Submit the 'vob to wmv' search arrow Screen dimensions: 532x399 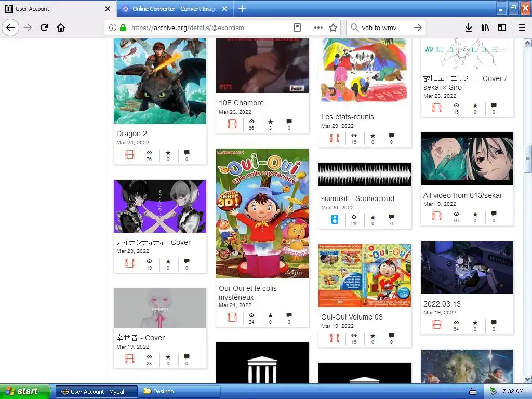418,28
